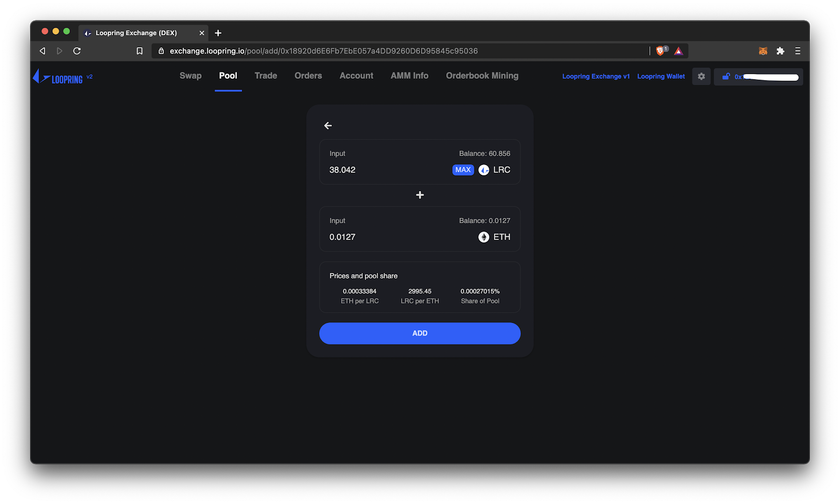The height and width of the screenshot is (504, 840).
Task: Open the Extensions puzzle icon
Action: point(781,51)
